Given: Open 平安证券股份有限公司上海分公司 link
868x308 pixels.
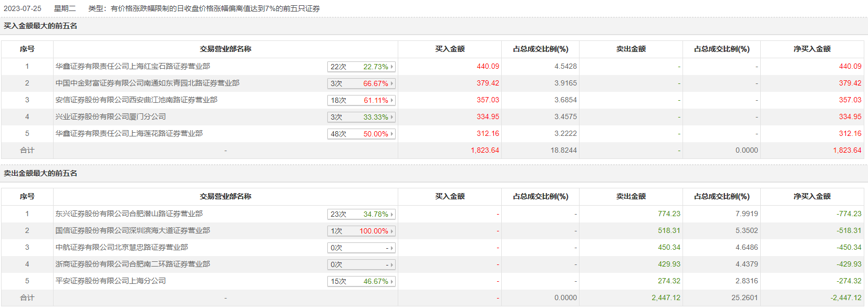Looking at the screenshot, I should click(111, 281).
